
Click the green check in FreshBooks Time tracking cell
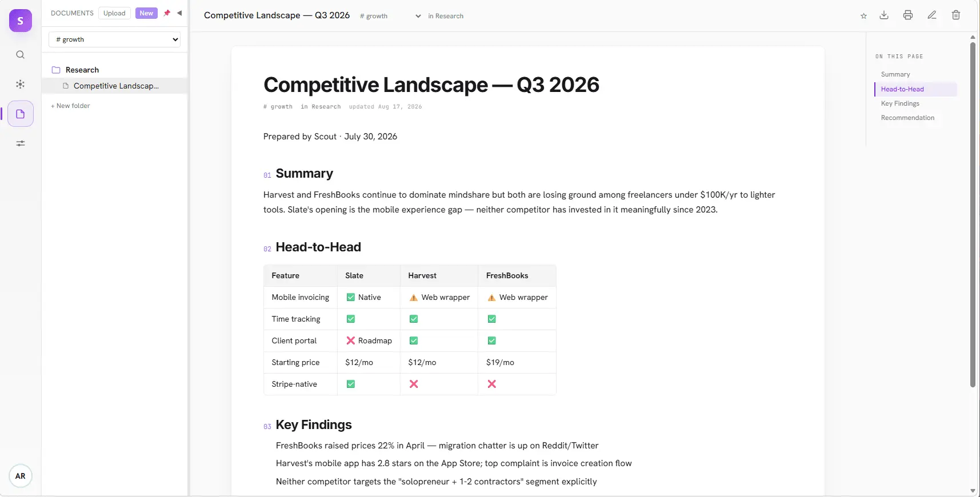(x=491, y=319)
